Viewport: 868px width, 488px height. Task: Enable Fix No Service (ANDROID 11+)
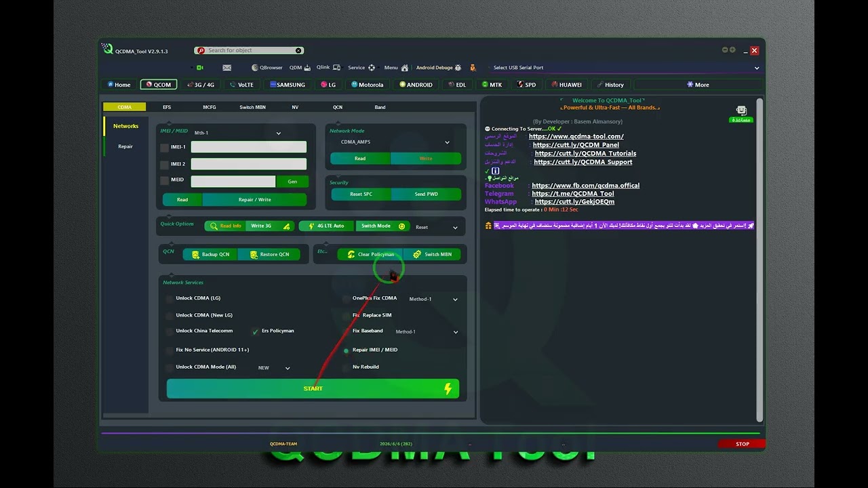170,350
